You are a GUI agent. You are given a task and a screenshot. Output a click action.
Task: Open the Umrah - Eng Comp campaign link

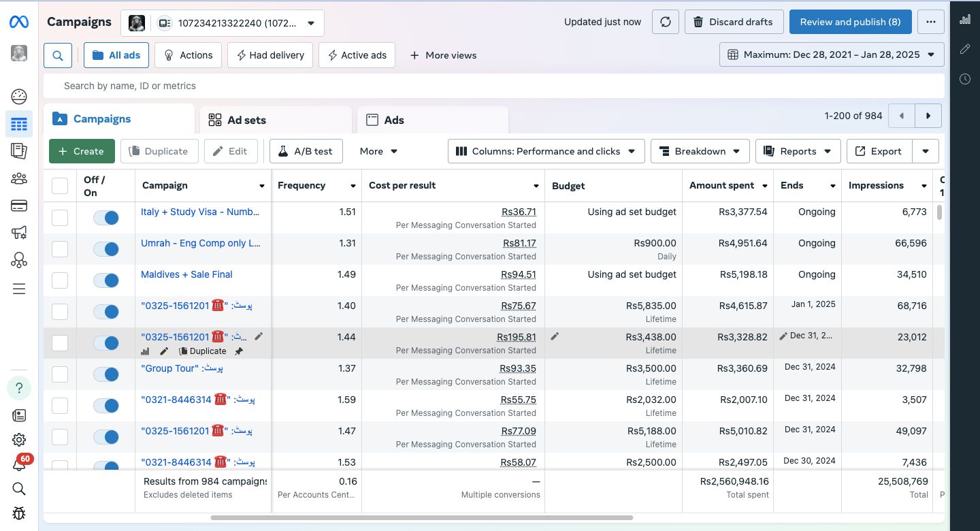pyautogui.click(x=200, y=243)
